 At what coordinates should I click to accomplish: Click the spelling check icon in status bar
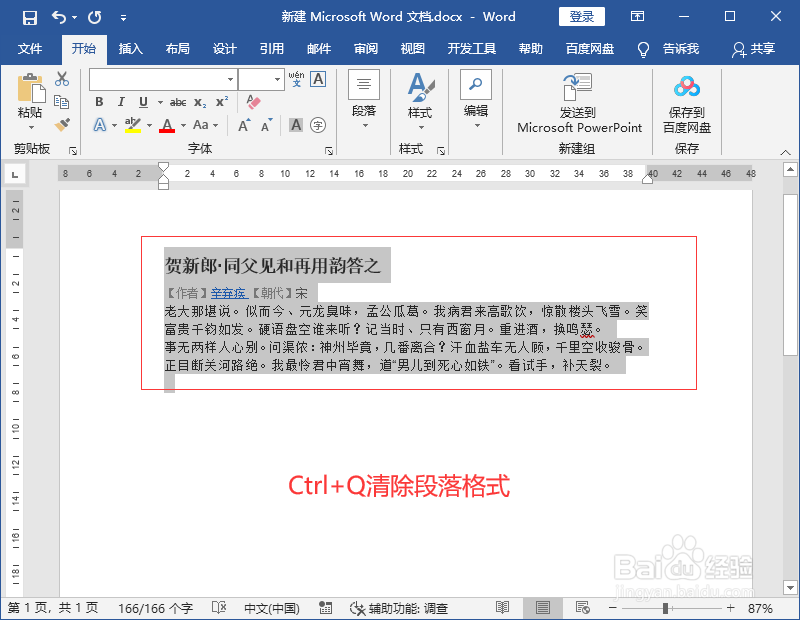pyautogui.click(x=219, y=607)
